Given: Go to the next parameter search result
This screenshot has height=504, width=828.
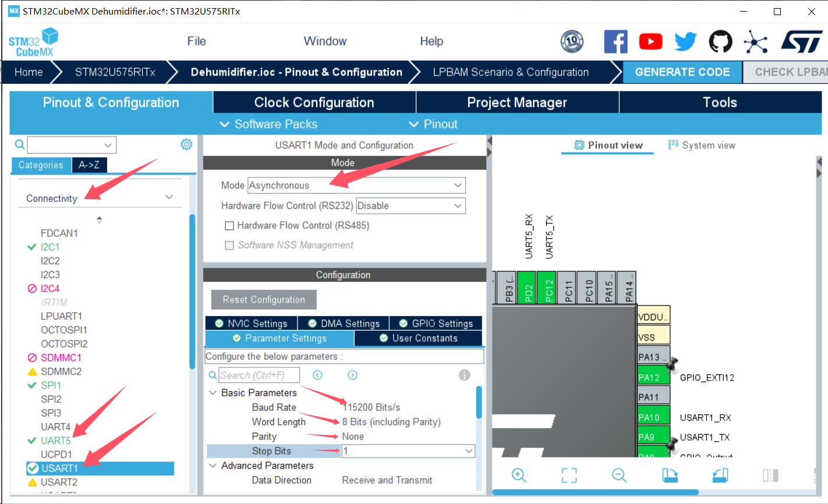Looking at the screenshot, I should click(x=352, y=375).
